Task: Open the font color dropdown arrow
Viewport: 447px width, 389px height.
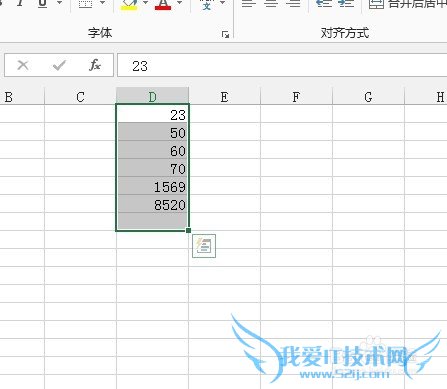Action: pos(180,3)
